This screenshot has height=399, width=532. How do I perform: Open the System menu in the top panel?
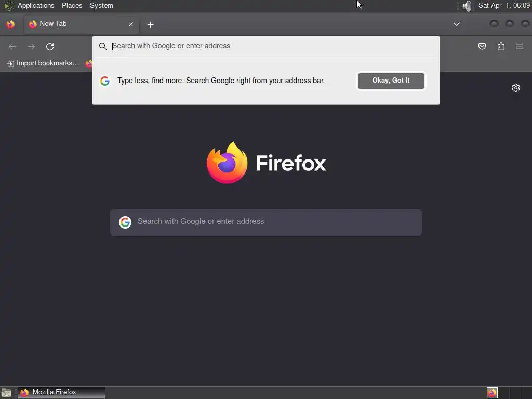pos(101,5)
